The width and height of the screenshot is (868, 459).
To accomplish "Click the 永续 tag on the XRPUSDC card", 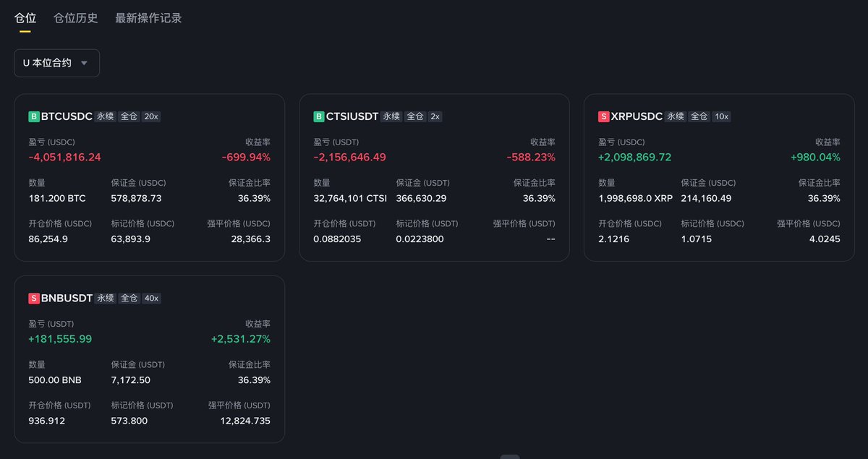I will (675, 116).
